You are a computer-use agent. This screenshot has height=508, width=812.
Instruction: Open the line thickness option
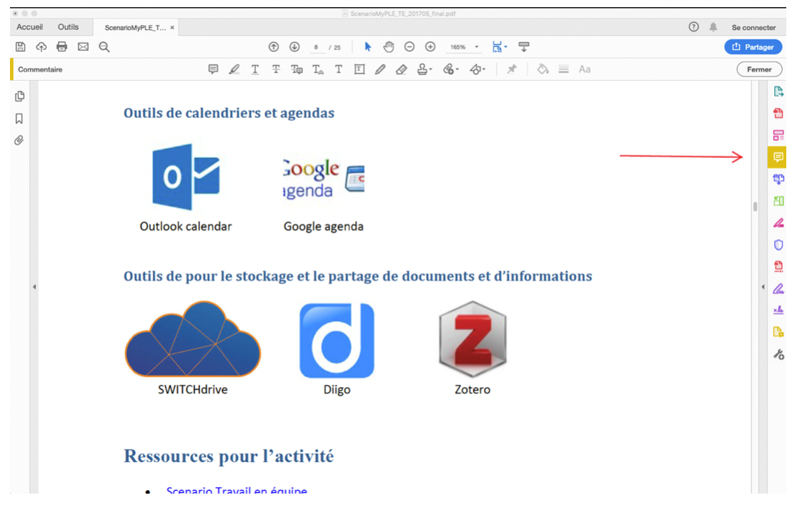[x=563, y=69]
